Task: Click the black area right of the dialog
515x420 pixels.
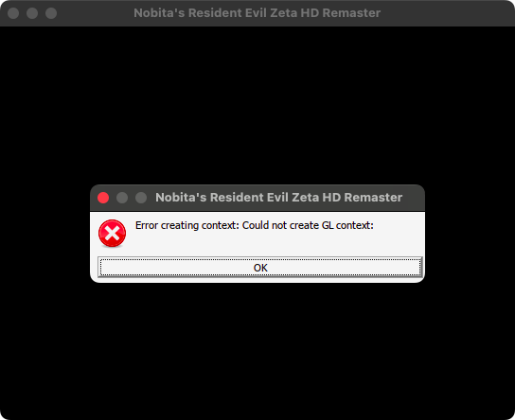Action: coord(470,234)
